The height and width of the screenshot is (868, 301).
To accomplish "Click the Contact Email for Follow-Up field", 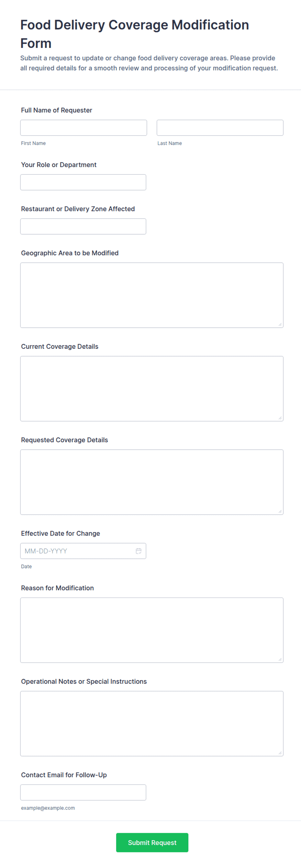I will (x=83, y=793).
